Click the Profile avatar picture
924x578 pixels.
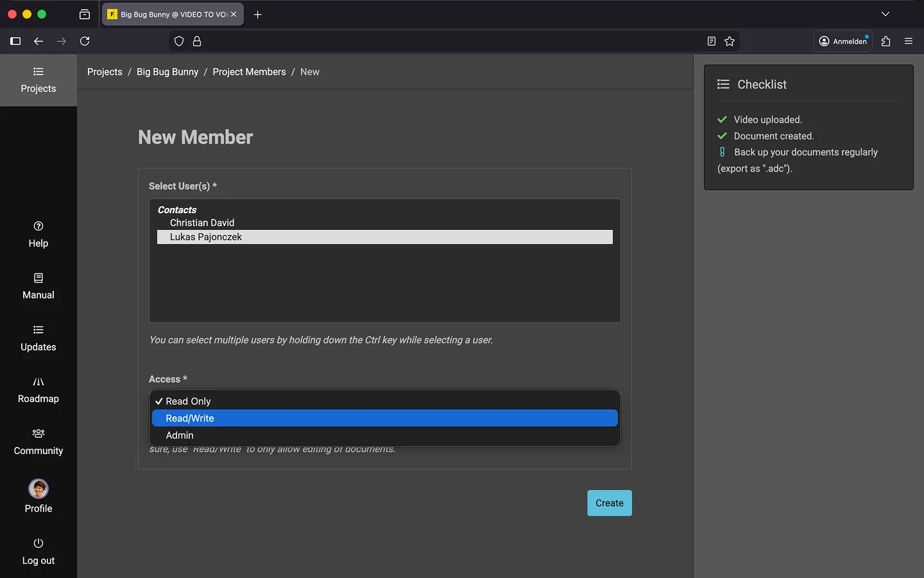click(x=38, y=489)
